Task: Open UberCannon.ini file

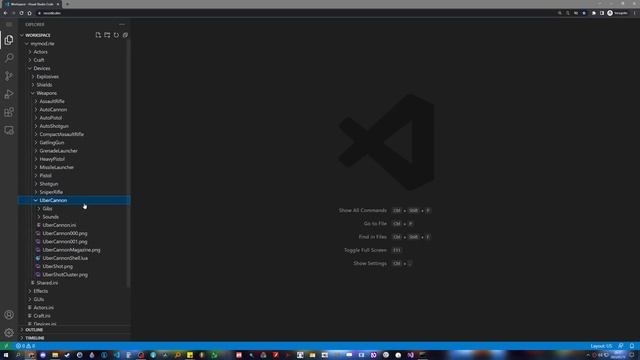Action: (x=74, y=225)
